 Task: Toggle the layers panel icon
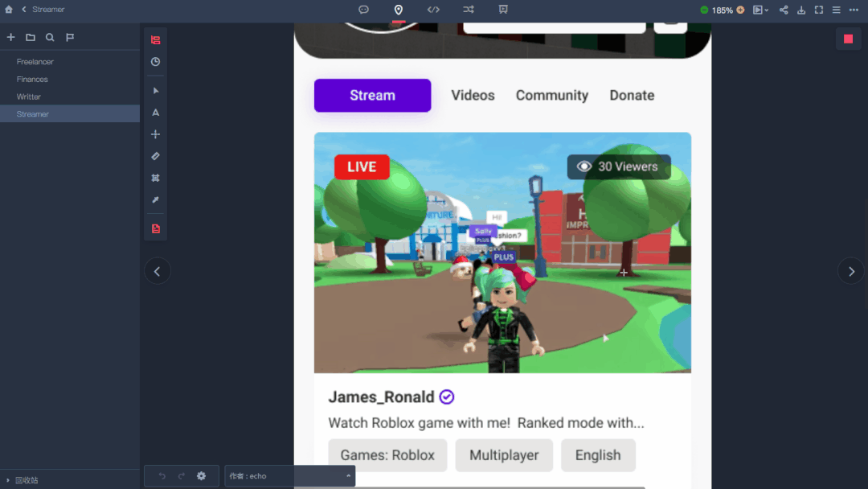(156, 40)
